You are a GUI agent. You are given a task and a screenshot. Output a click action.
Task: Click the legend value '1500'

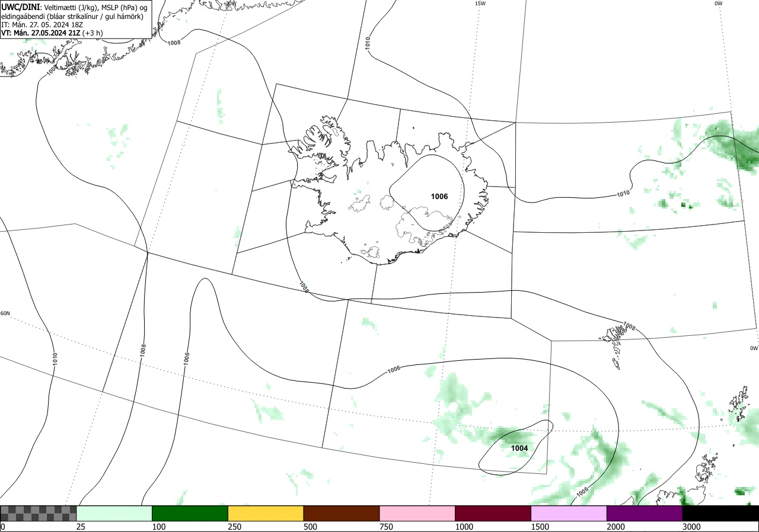pos(540,527)
